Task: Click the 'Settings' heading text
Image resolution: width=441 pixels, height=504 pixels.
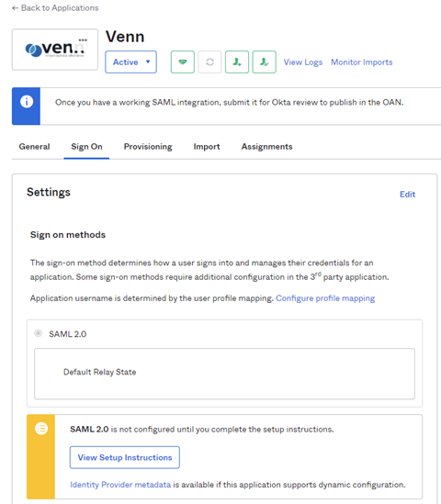Action: click(49, 192)
